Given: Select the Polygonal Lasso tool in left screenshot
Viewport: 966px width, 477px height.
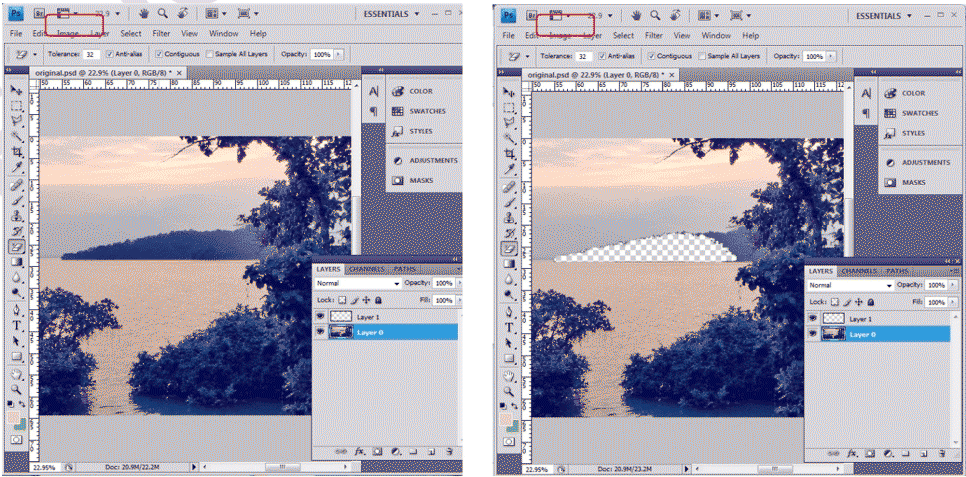Looking at the screenshot, I should pos(17,121).
